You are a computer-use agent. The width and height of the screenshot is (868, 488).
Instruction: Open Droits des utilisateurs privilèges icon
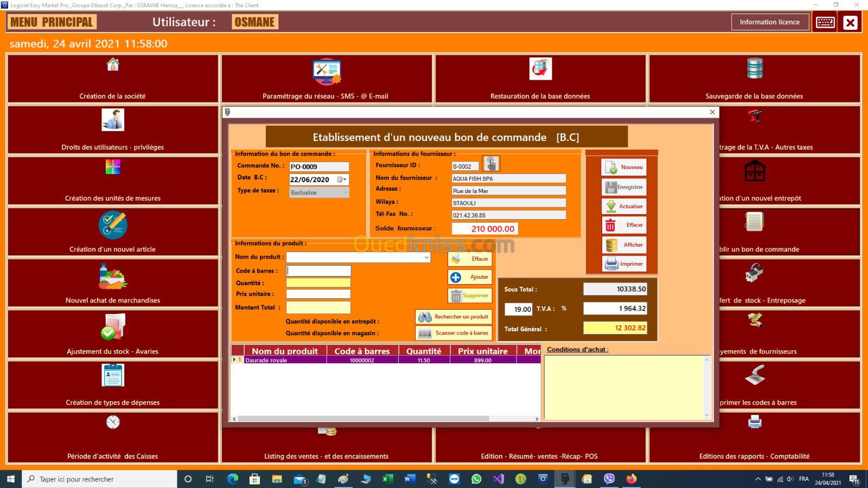[113, 120]
